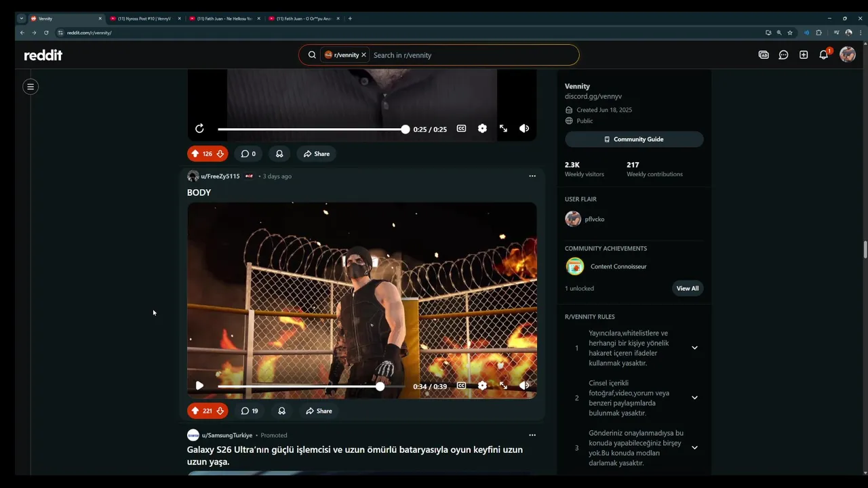The width and height of the screenshot is (868, 488).
Task: Open comments on the post with 0 comments
Action: 248,154
